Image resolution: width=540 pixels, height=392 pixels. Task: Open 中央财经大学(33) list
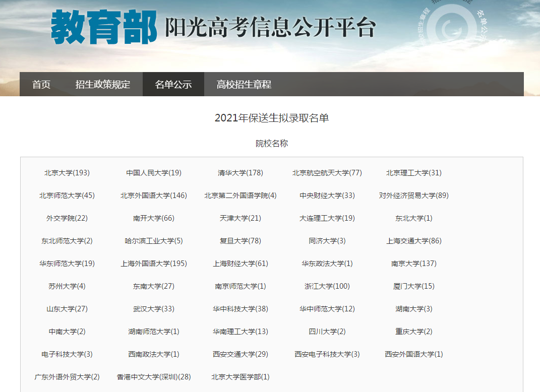[x=327, y=195]
